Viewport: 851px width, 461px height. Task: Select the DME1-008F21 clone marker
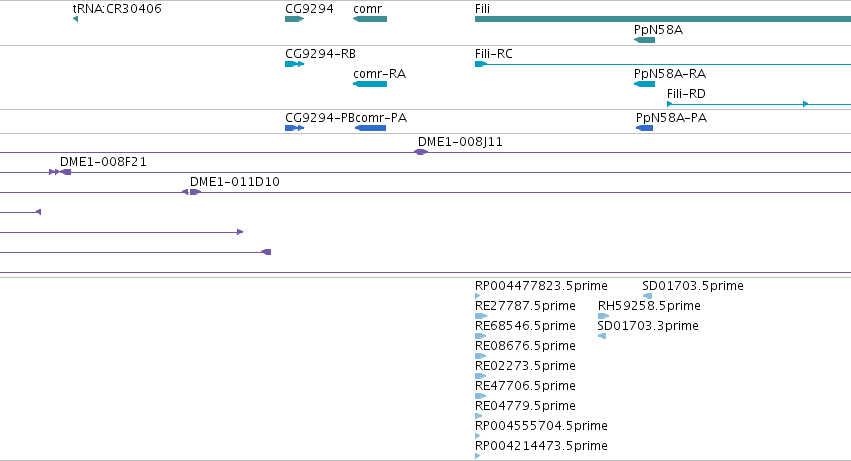pos(60,172)
